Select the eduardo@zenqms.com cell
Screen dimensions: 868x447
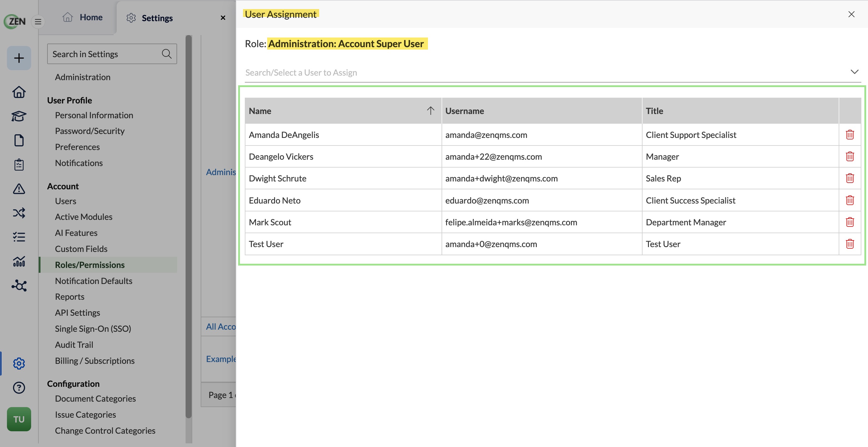542,200
